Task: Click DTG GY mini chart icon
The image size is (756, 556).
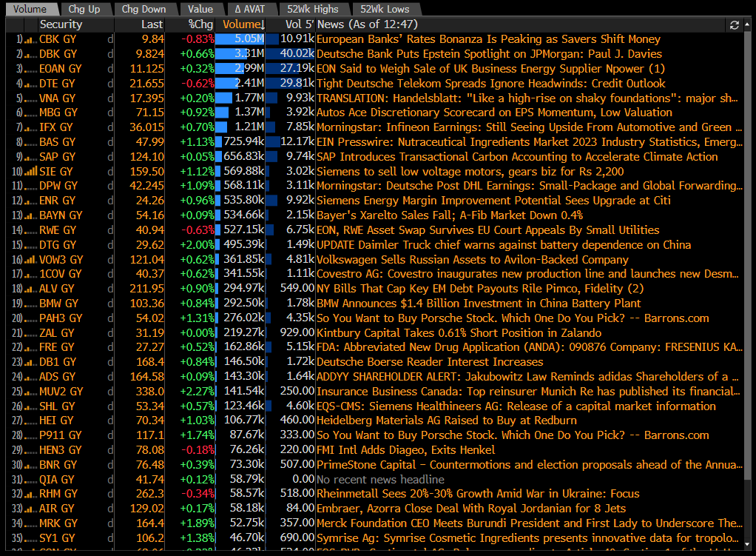Action: [x=31, y=245]
